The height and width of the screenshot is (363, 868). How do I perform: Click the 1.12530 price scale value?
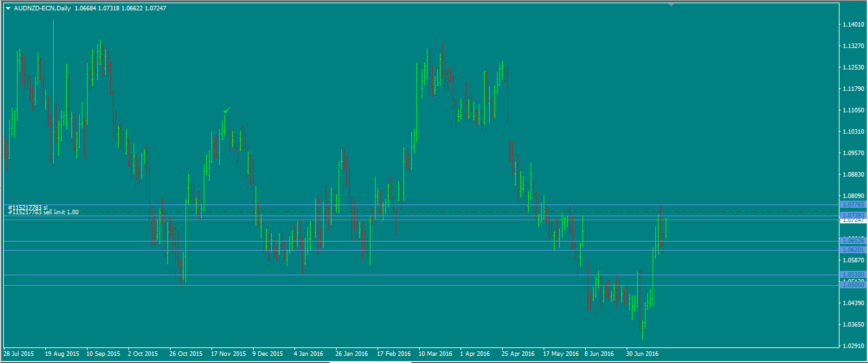853,68
